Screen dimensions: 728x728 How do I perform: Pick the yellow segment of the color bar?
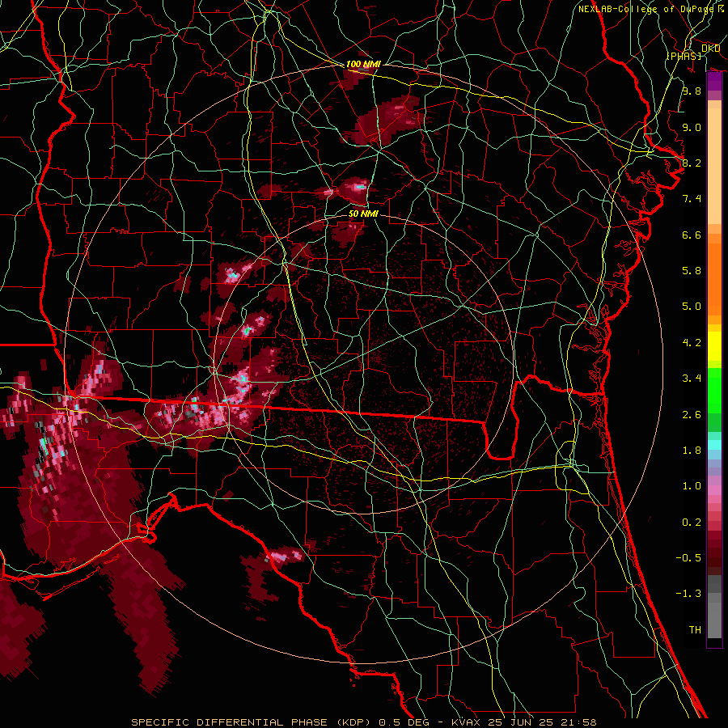click(714, 346)
